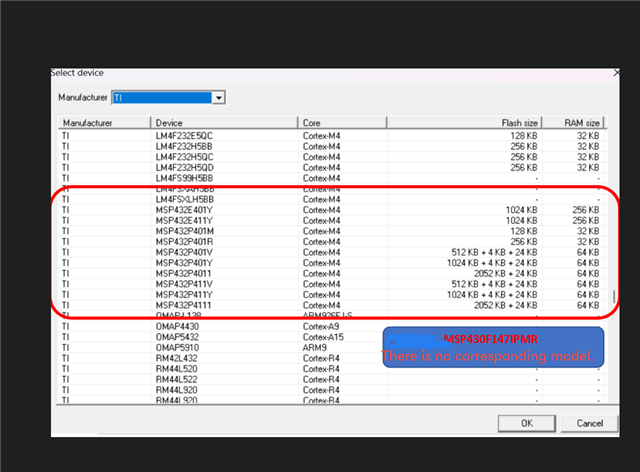Select the MSP432P411V device row
This screenshot has height=472, width=640.
tap(332, 285)
